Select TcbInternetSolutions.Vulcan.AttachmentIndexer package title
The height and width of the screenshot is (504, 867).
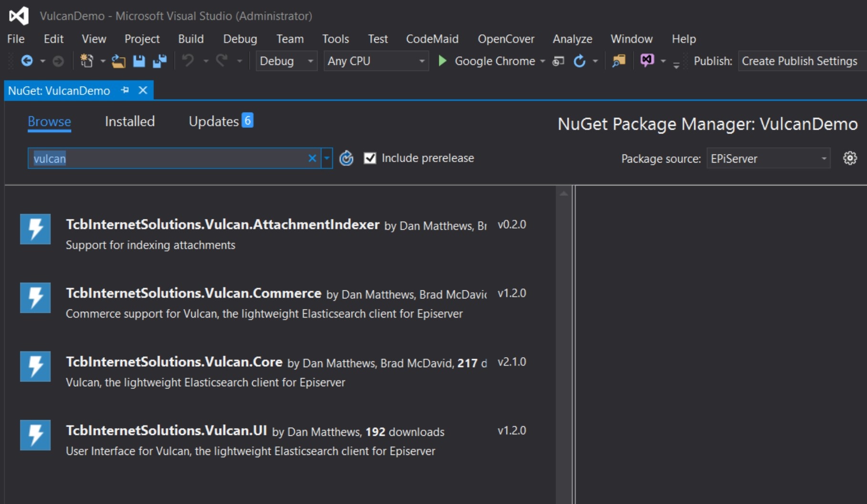coord(223,224)
